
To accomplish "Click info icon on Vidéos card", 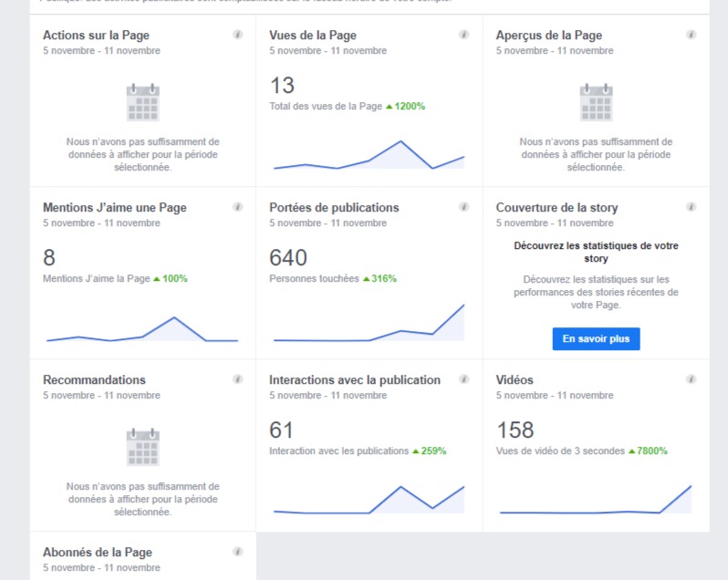I will coord(691,379).
